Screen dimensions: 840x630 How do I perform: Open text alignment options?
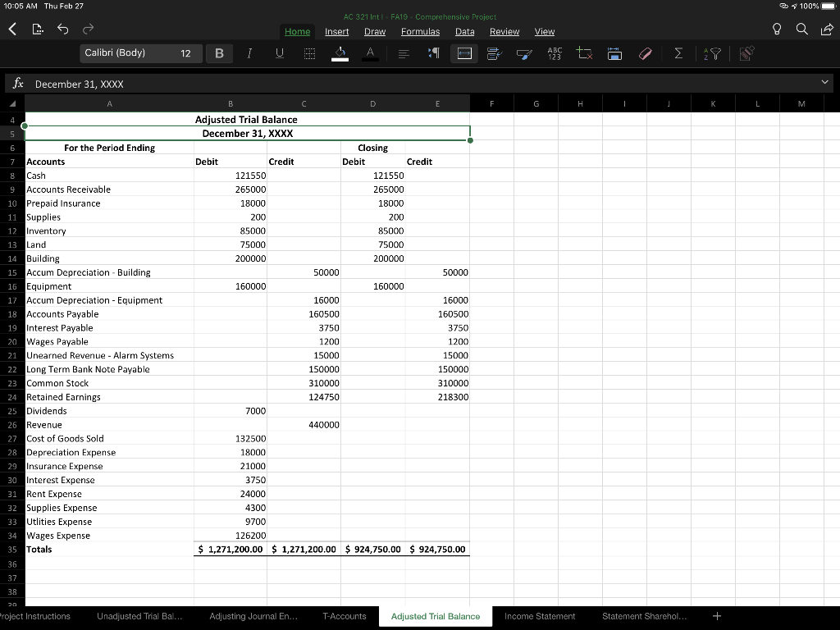[404, 53]
